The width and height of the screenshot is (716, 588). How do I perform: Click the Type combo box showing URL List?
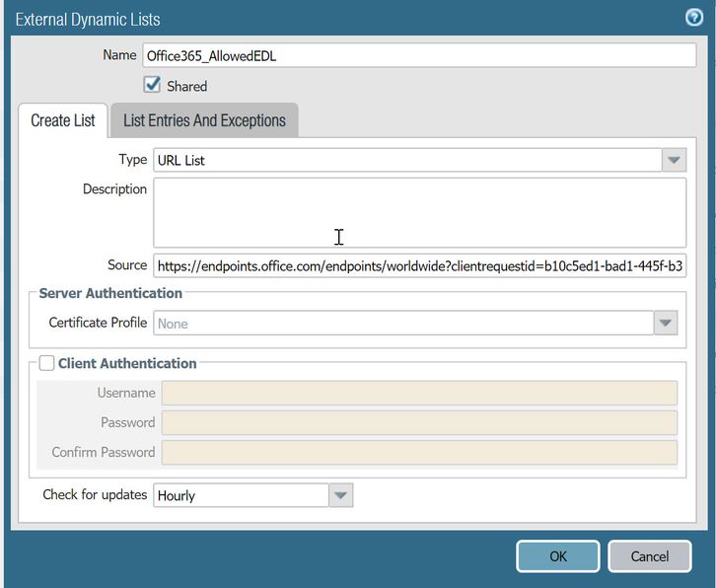click(406, 160)
